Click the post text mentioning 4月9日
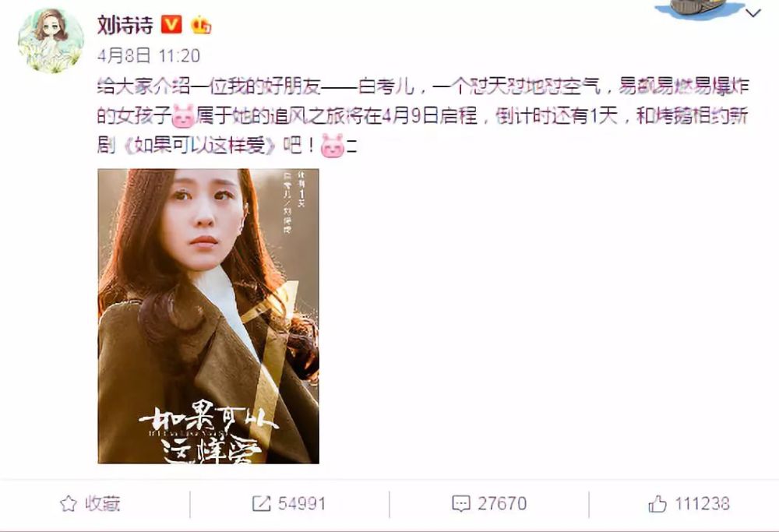779x532 pixels. (x=422, y=116)
